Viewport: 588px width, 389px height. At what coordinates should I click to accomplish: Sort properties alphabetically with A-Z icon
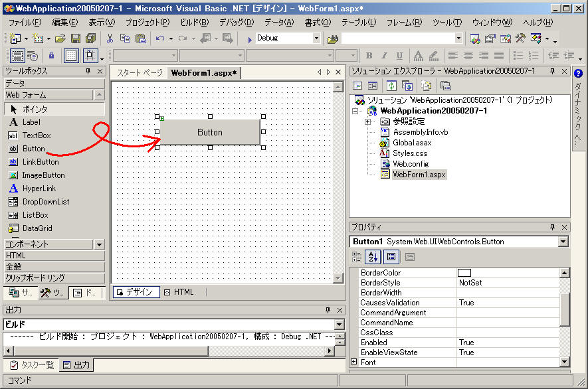click(374, 257)
